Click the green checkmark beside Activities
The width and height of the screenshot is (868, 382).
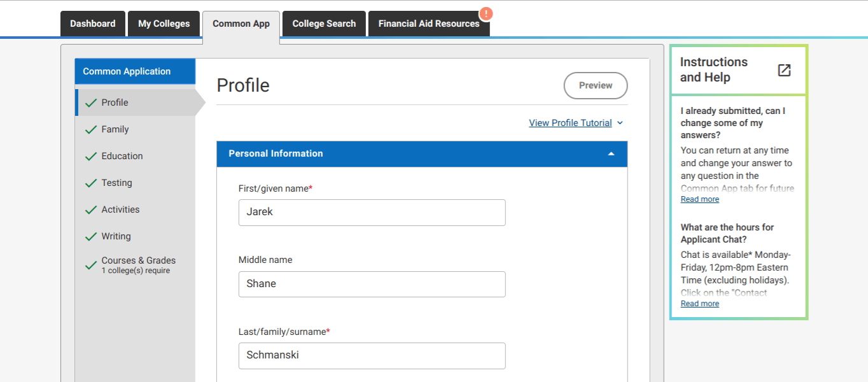91,209
